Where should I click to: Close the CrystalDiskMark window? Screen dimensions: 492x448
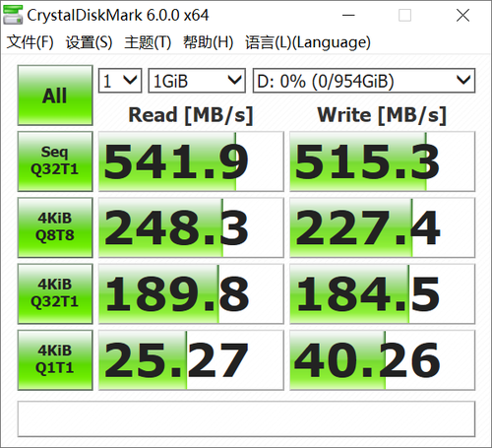462,15
